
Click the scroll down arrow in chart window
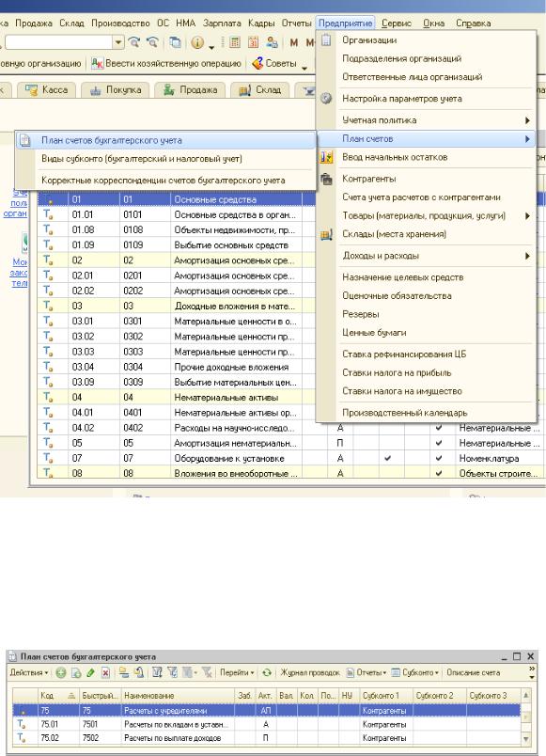[x=525, y=739]
